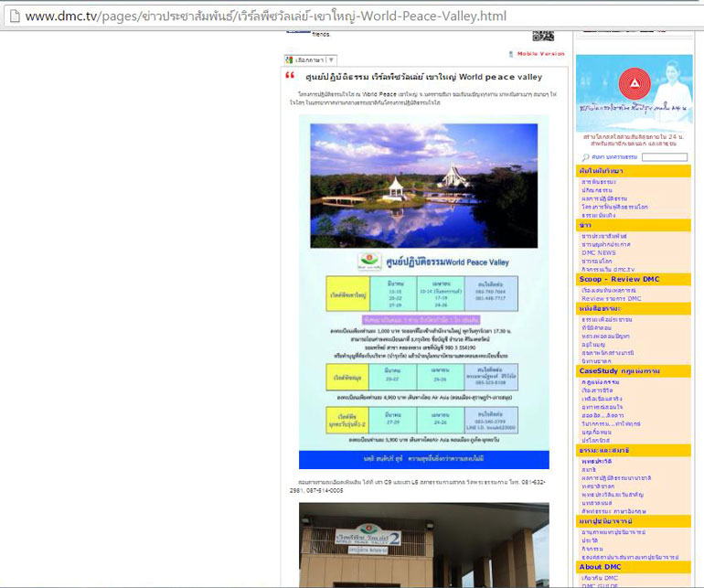Click the DMC NEWS sidebar link
This screenshot has height=588, width=704.
(x=600, y=251)
